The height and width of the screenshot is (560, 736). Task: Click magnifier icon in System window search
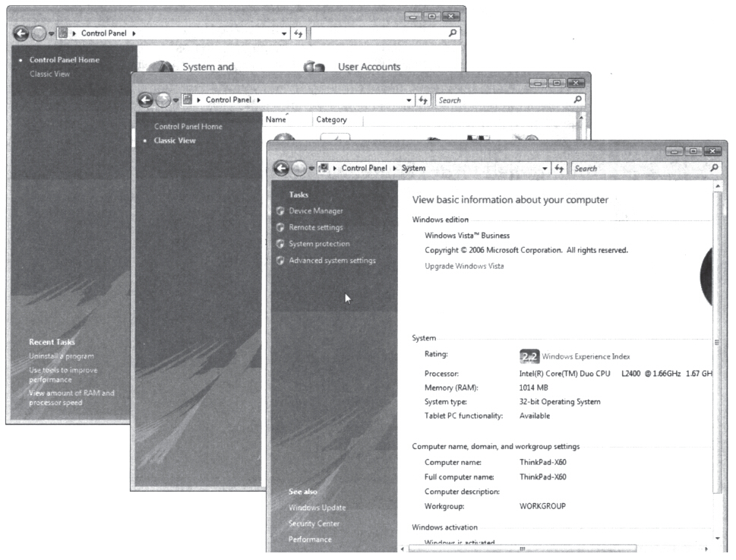pyautogui.click(x=714, y=168)
